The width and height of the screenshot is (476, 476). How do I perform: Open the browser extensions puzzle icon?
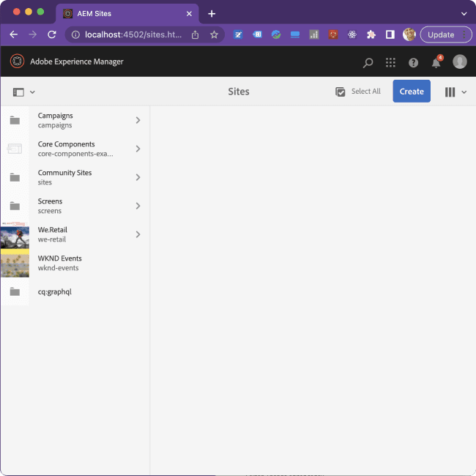(x=371, y=34)
